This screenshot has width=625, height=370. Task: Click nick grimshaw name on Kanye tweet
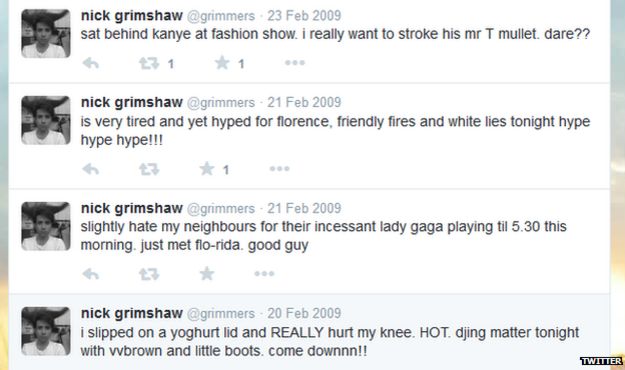(132, 16)
